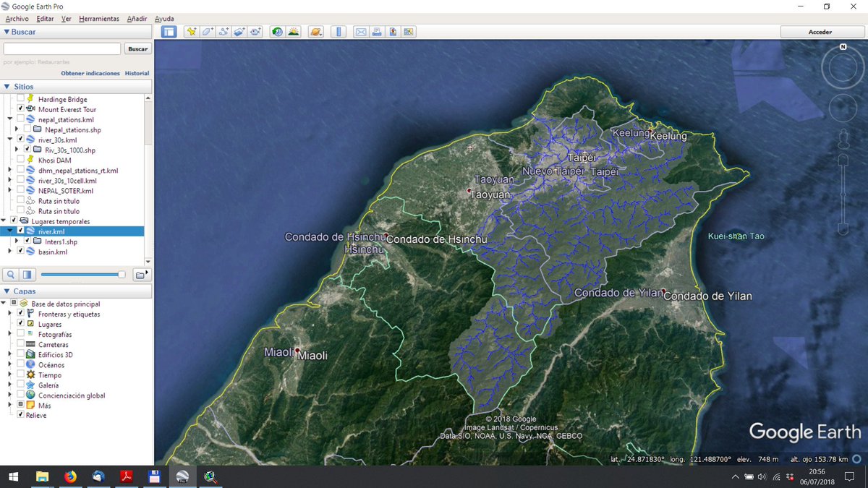Click the Look joystick navigation control
Image resolution: width=868 pixels, height=488 pixels.
[843, 108]
